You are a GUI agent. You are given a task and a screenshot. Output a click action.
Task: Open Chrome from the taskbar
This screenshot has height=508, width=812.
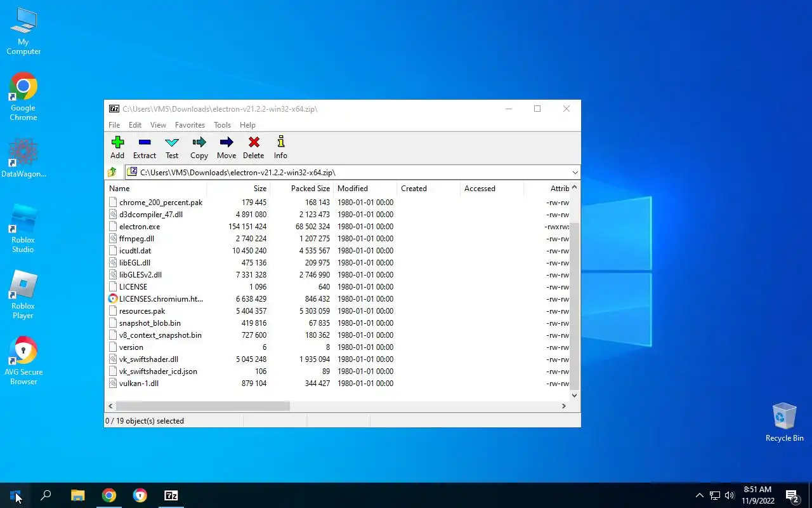click(x=109, y=495)
